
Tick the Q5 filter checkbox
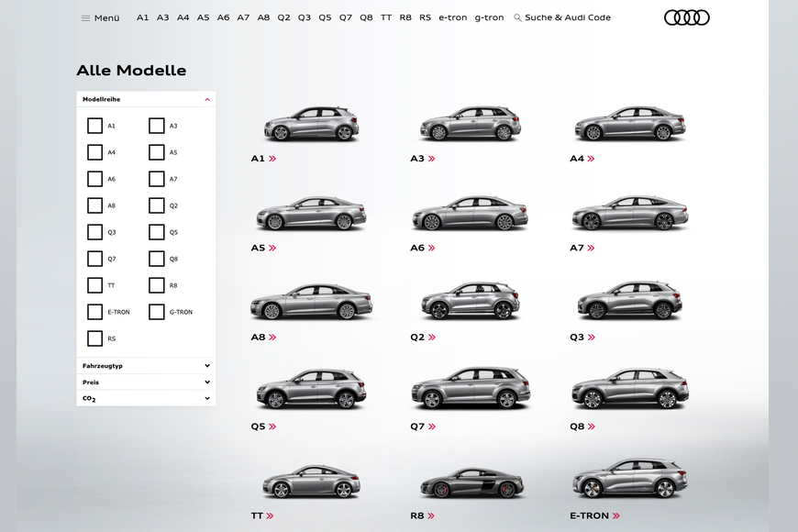[156, 232]
